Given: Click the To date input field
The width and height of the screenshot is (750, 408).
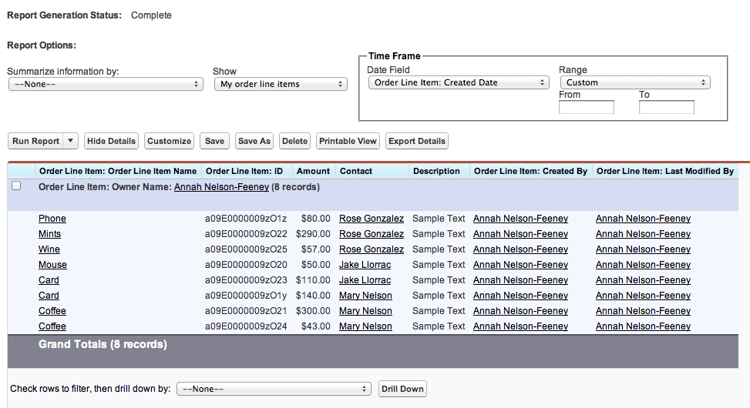Looking at the screenshot, I should [666, 107].
